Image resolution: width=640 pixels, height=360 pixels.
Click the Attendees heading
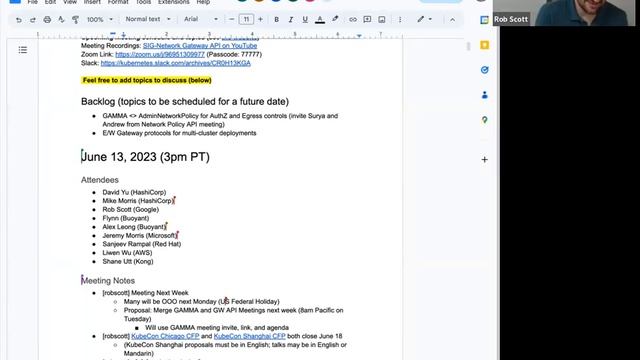tap(100, 180)
